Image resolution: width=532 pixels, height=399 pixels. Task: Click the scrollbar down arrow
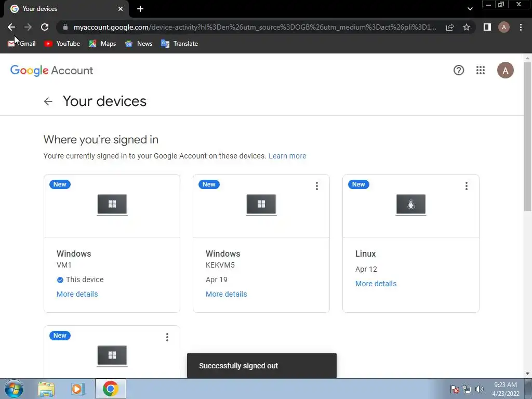point(527,374)
